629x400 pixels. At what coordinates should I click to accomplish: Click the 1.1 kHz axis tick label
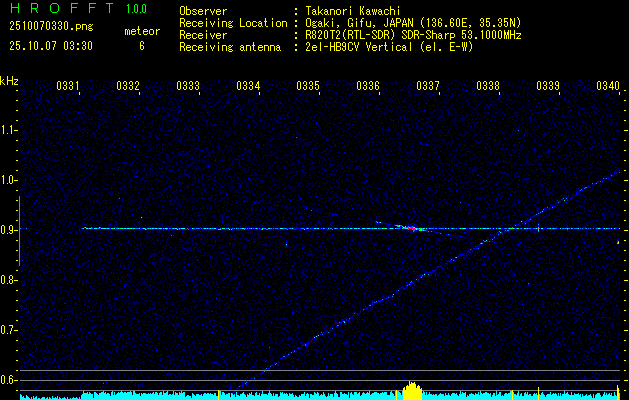coord(10,130)
